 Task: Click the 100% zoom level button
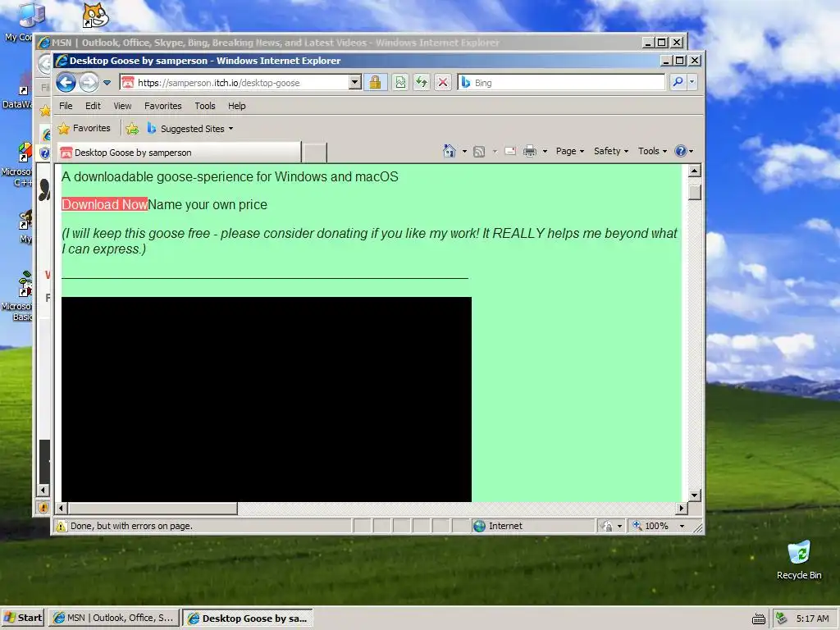(x=651, y=526)
